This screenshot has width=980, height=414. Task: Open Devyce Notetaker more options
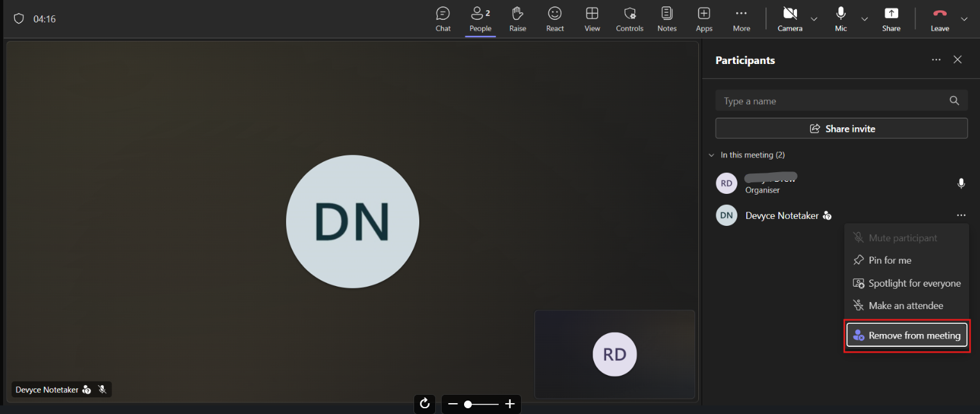[x=961, y=216]
